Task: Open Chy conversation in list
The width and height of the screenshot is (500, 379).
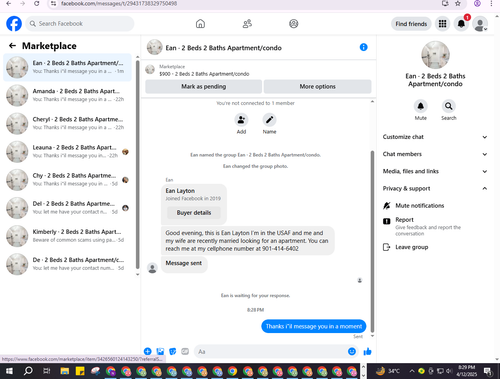Action: point(68,180)
